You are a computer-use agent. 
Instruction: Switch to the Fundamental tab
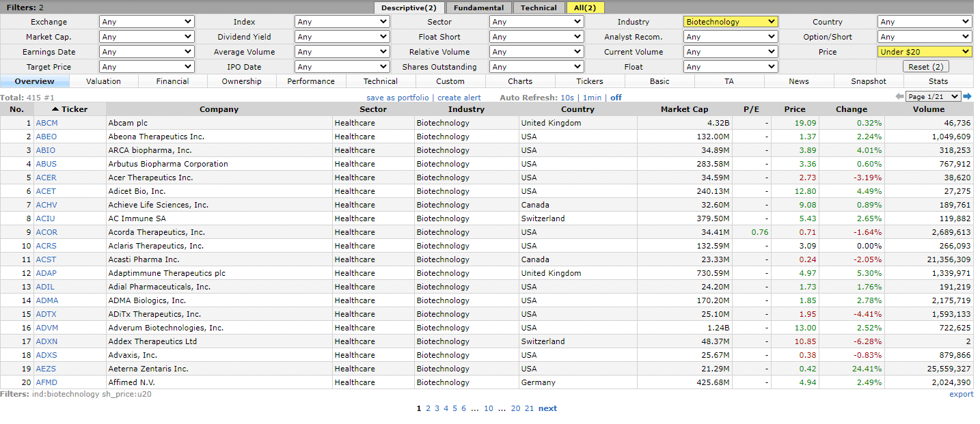(x=479, y=8)
